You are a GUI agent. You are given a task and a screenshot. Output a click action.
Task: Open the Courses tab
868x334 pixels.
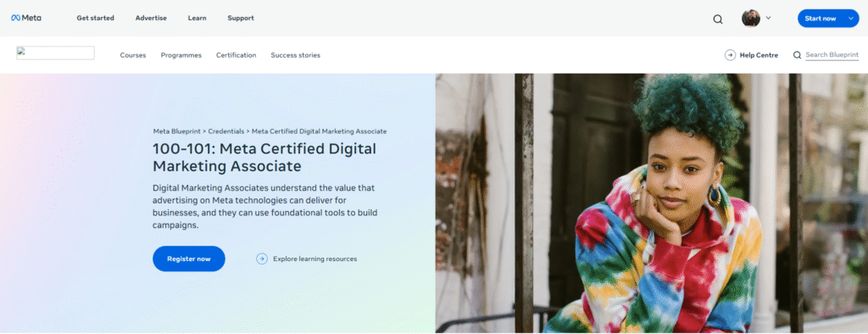[x=133, y=55]
